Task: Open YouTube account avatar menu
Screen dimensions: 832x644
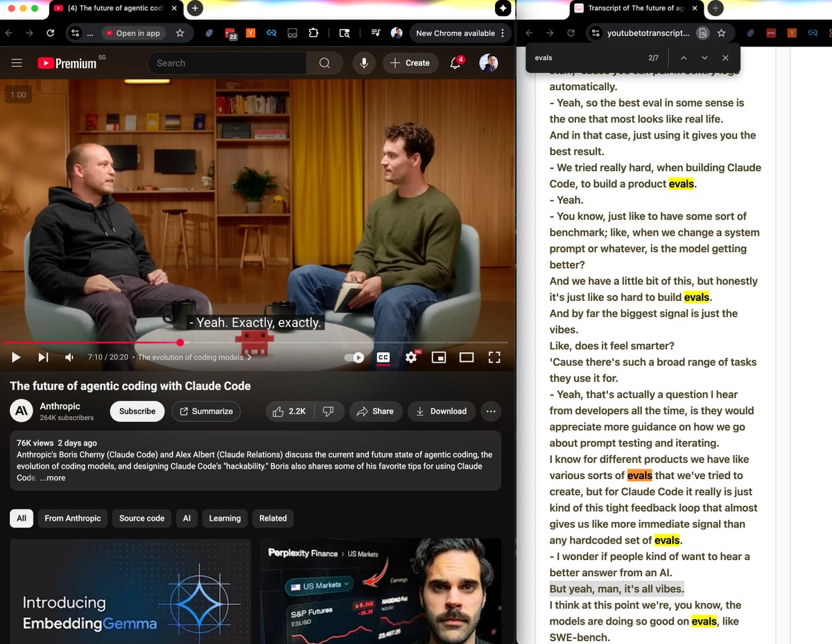Action: [489, 63]
